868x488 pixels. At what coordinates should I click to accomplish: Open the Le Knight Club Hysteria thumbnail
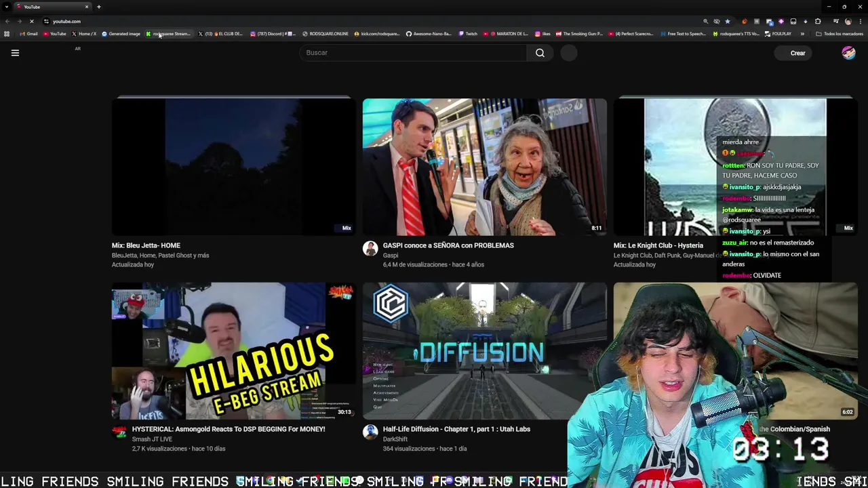point(735,167)
